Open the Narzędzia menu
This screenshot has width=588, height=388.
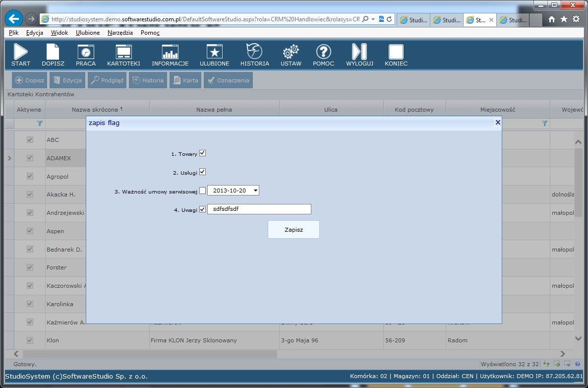[x=120, y=33]
